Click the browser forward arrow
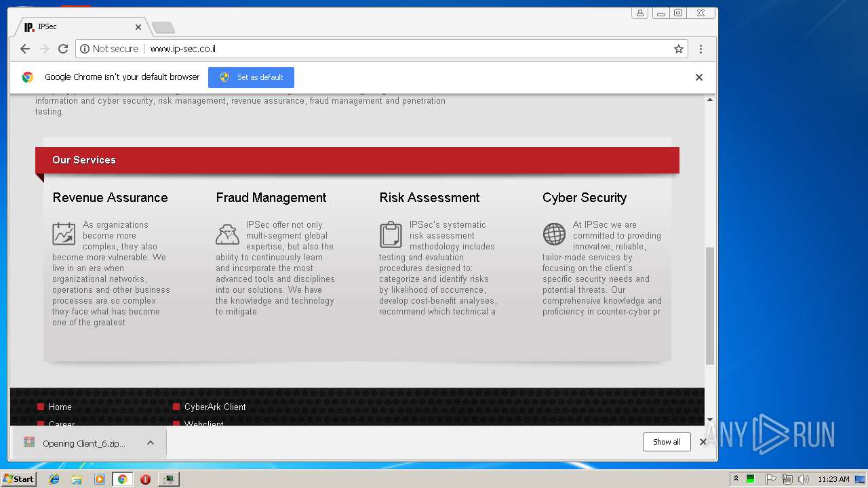 click(44, 49)
